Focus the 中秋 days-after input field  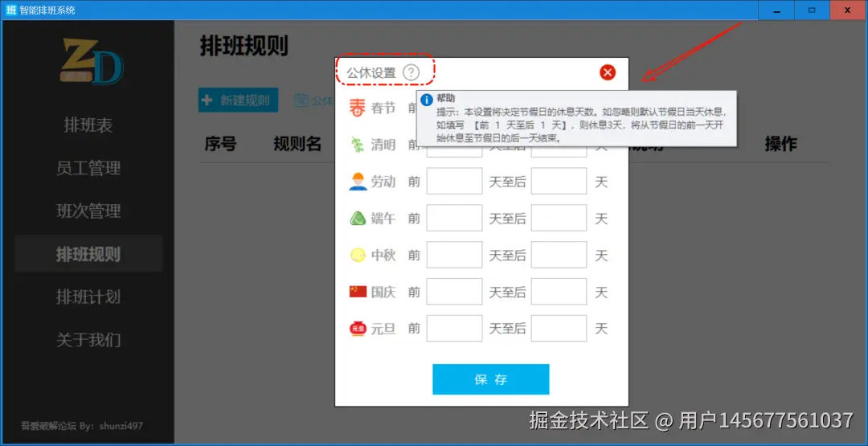click(559, 255)
